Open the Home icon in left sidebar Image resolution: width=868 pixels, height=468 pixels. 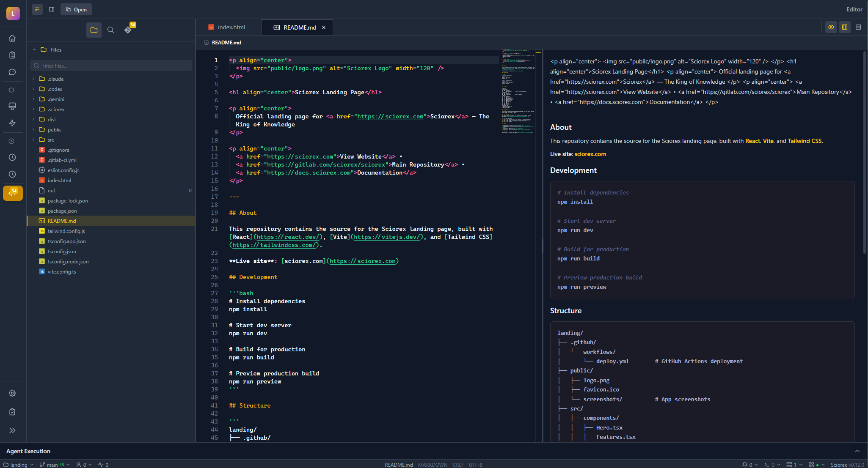(12, 38)
